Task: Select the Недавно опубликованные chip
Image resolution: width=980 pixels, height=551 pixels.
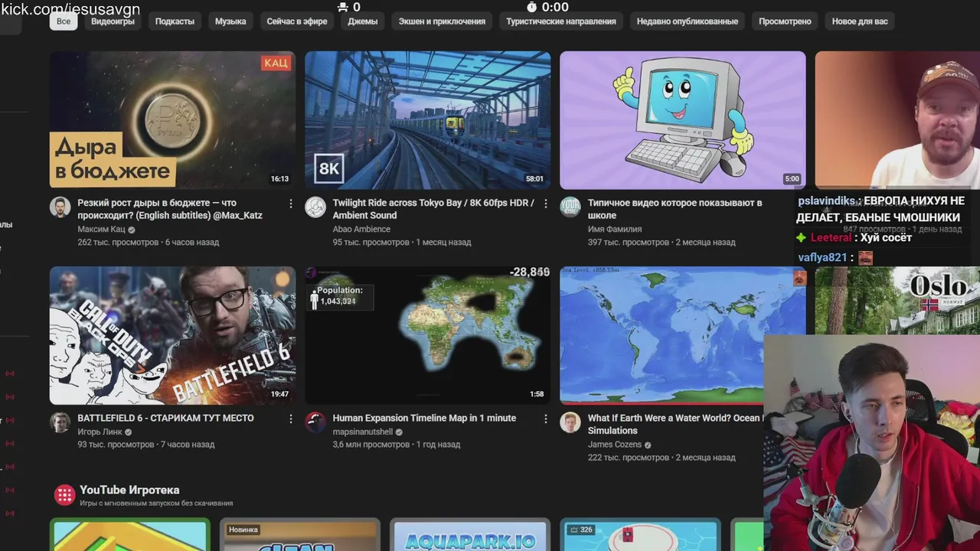Action: click(x=688, y=21)
